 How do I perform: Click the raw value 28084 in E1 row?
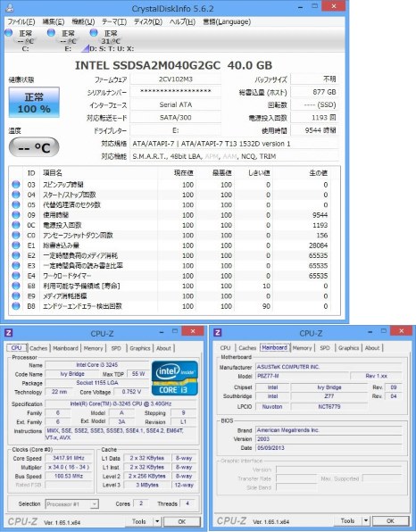[319, 245]
